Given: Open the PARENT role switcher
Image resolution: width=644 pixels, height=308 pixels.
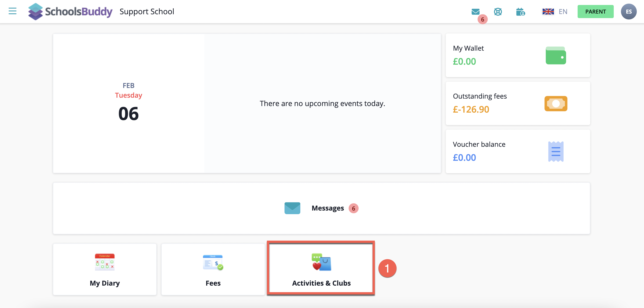Looking at the screenshot, I should pos(595,12).
